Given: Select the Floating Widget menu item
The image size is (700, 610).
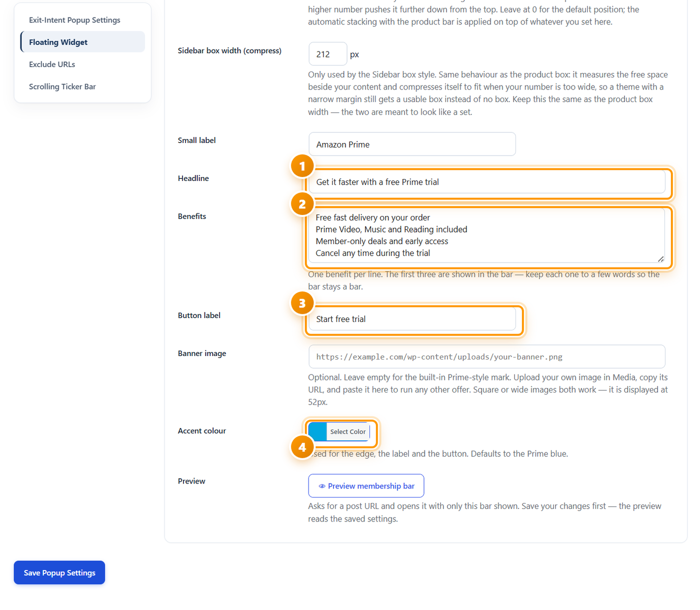Looking at the screenshot, I should click(x=82, y=42).
